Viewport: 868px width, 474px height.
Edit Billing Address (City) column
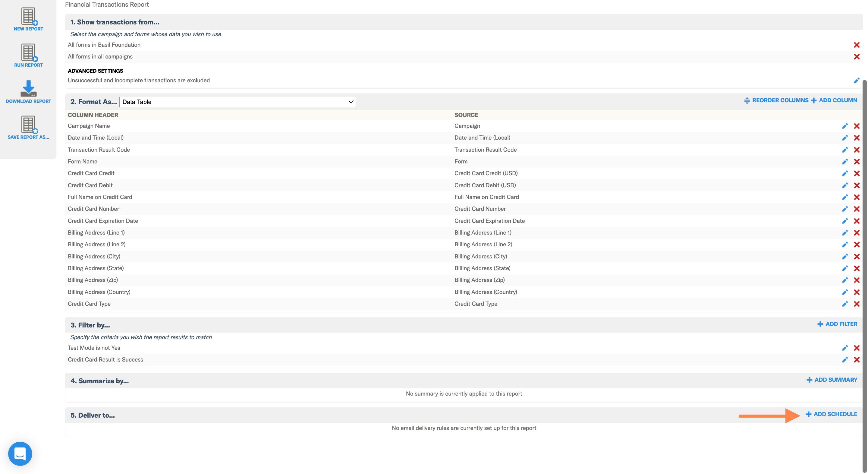tap(845, 256)
